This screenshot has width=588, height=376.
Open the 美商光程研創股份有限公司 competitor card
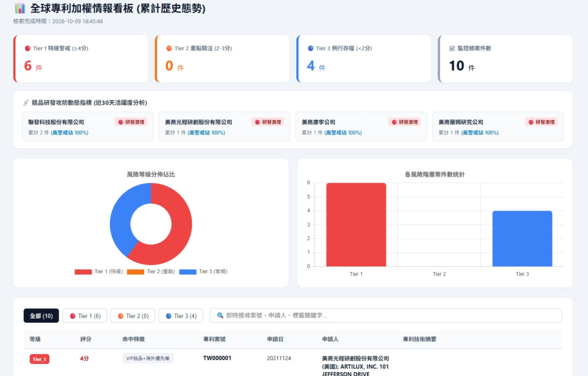(x=225, y=127)
